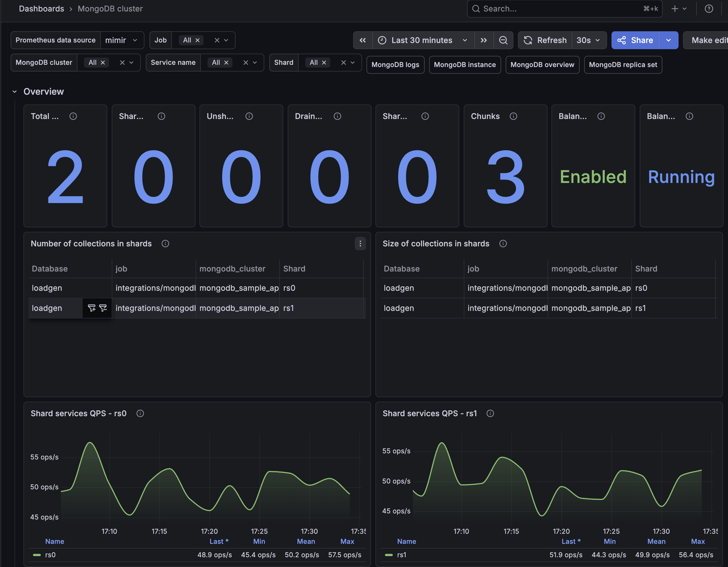
Task: Click info icon beside Shard services QPS - rs1
Action: coord(490,413)
